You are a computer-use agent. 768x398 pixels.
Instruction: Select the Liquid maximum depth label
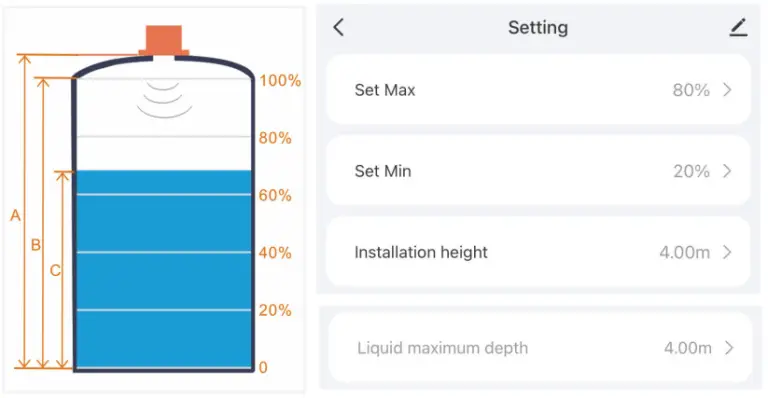[x=443, y=348]
